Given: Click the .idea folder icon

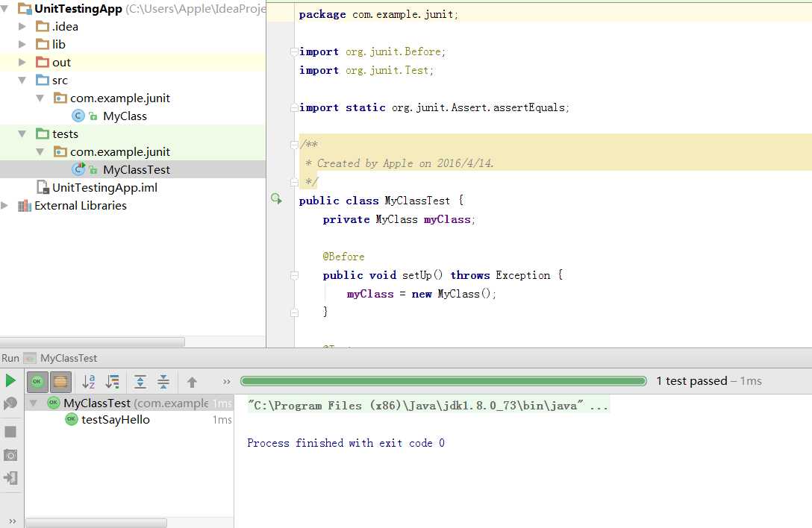Looking at the screenshot, I should [x=43, y=26].
